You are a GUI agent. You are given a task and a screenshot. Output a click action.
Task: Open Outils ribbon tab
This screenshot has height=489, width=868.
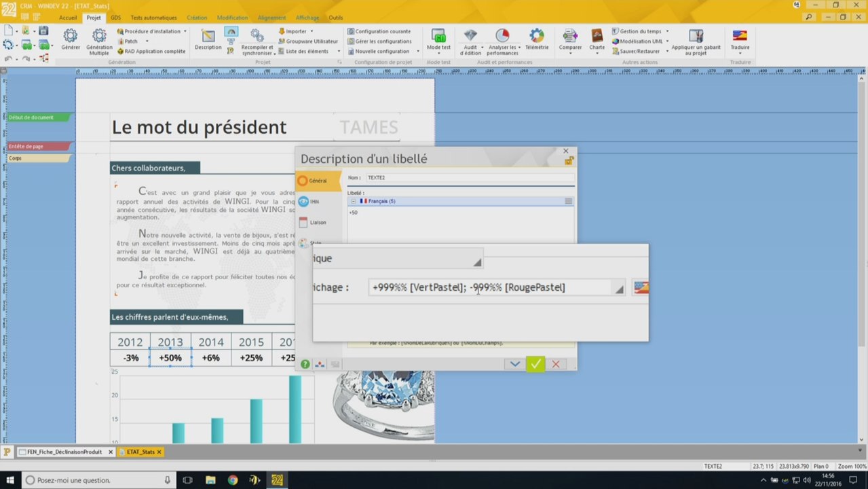[335, 18]
